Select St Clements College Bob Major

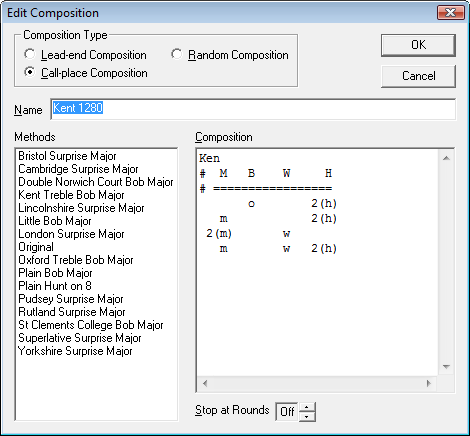(91, 325)
